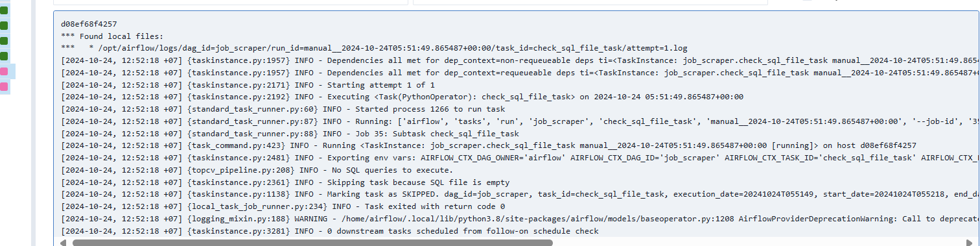Select the fourth green status square above pink
The height and width of the screenshot is (246, 980).
3,56
